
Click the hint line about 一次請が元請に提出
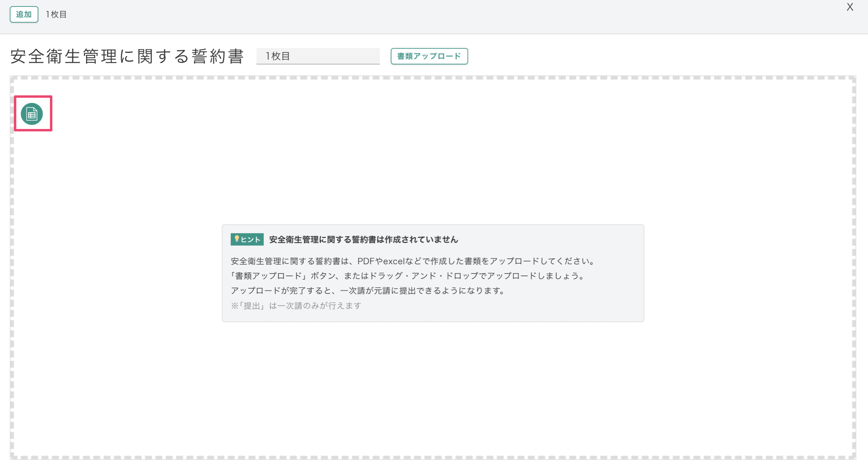(x=368, y=290)
